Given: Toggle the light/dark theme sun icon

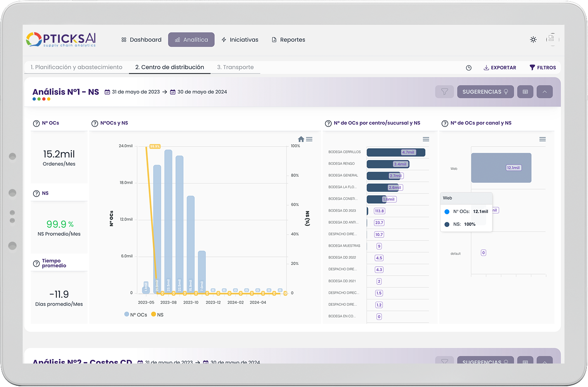Looking at the screenshot, I should pos(533,40).
